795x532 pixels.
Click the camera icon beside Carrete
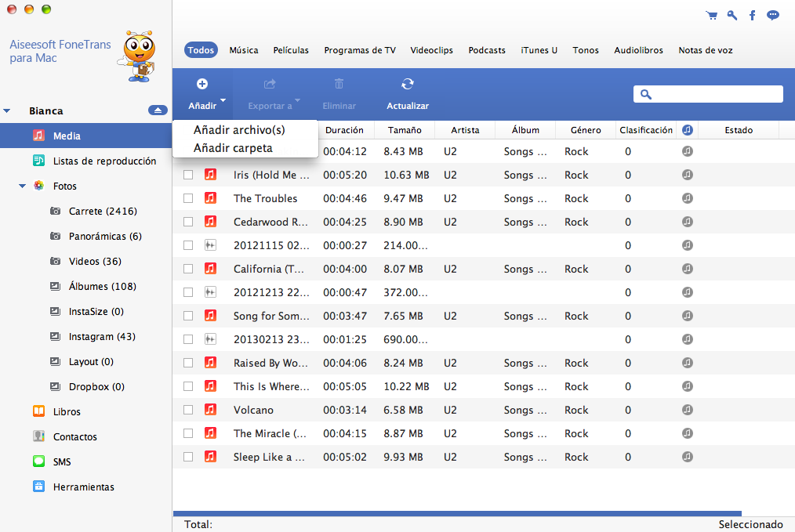[x=55, y=211]
